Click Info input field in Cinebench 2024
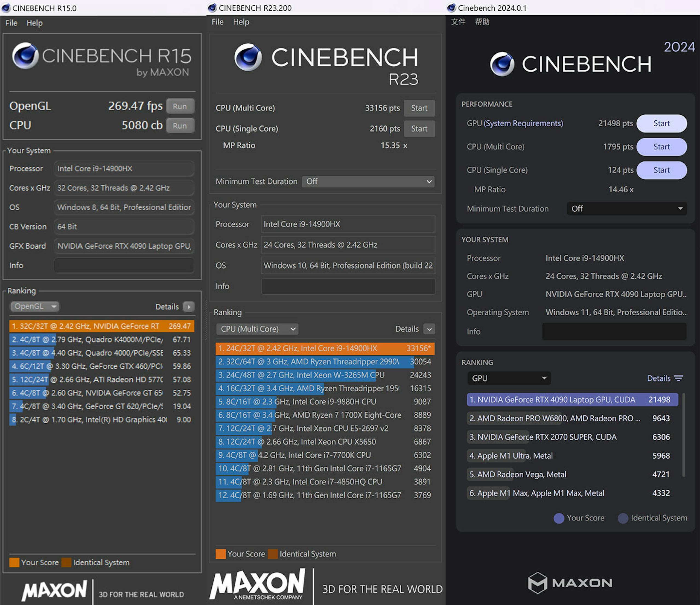700x605 pixels. (614, 331)
